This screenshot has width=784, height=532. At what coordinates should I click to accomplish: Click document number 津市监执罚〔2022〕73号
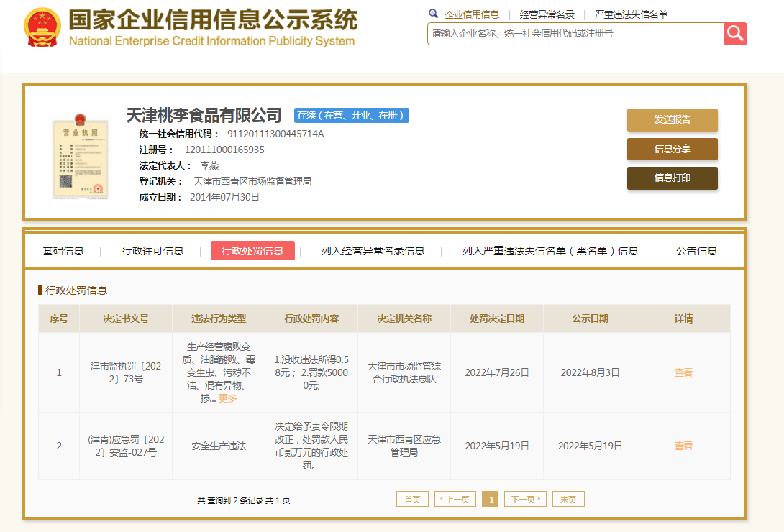[126, 372]
